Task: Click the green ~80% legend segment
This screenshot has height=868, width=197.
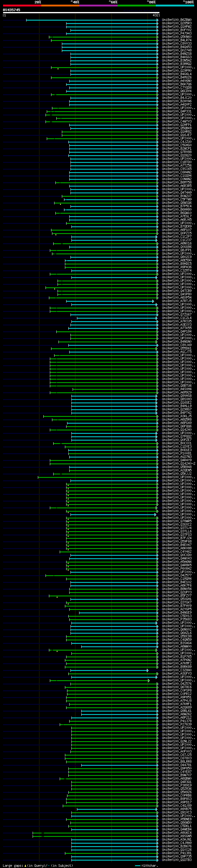Action: (137, 6)
